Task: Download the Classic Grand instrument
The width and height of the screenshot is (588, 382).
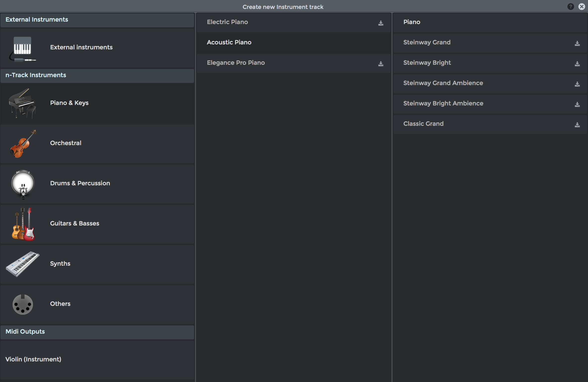Action: 577,125
